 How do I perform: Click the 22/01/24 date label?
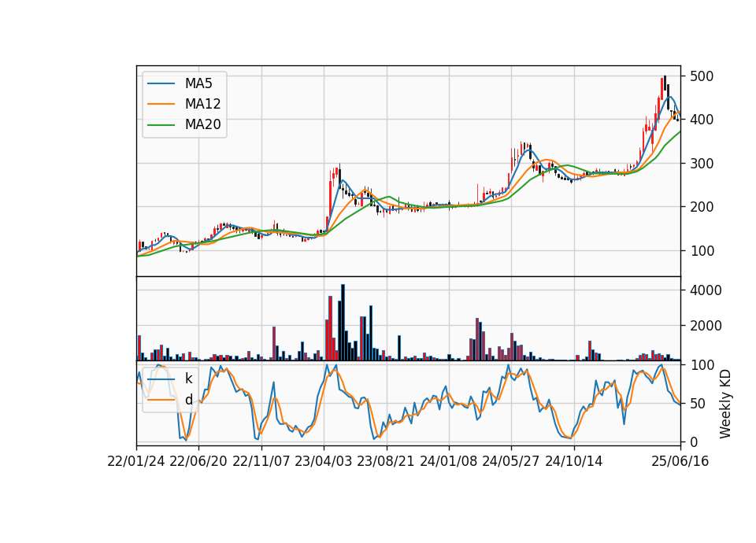tap(136, 461)
